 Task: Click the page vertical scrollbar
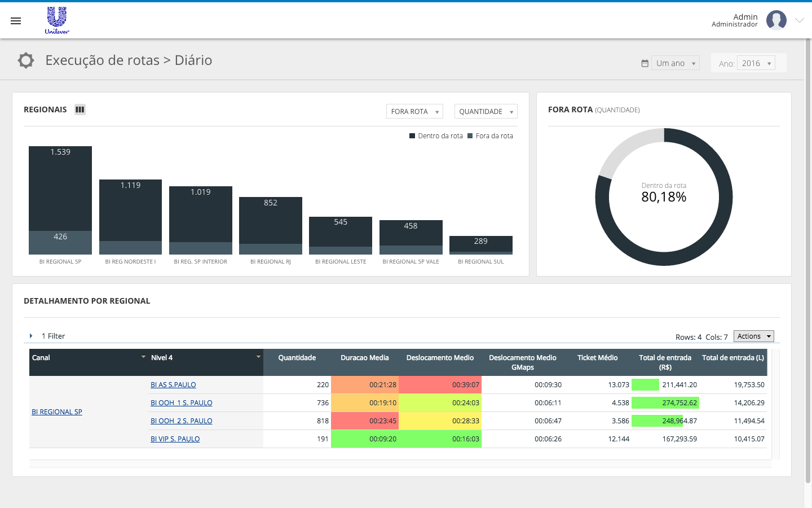tap(807, 260)
